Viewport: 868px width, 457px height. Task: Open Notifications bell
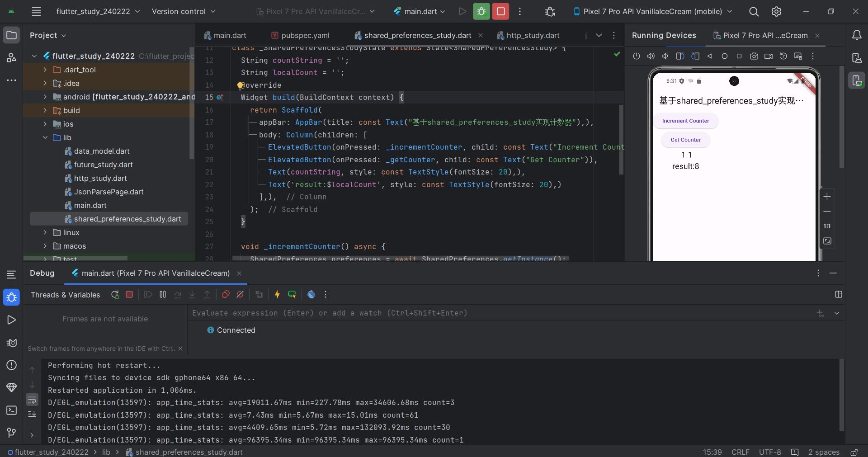857,35
